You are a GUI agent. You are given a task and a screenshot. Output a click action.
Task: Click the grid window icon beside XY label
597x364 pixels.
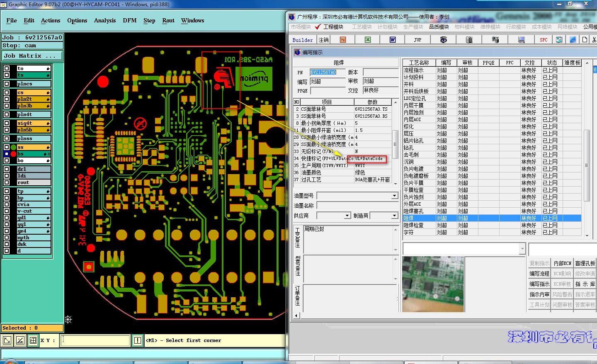(x=33, y=340)
